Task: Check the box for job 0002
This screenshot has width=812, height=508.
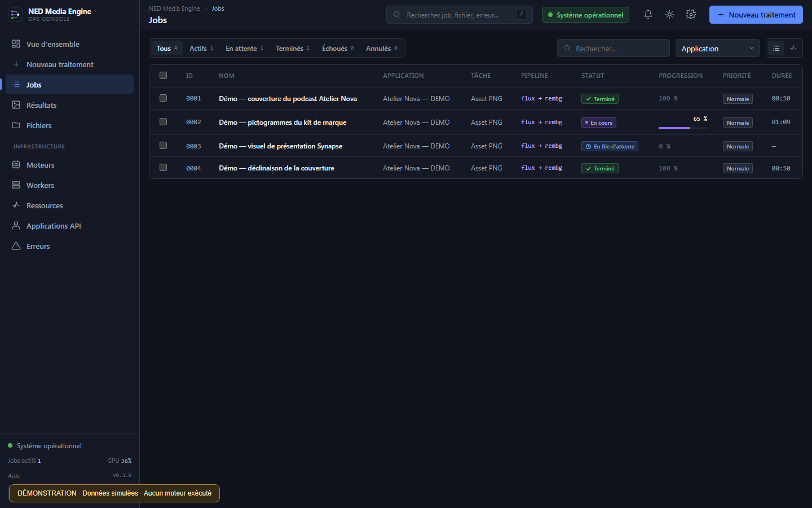Action: (164, 122)
